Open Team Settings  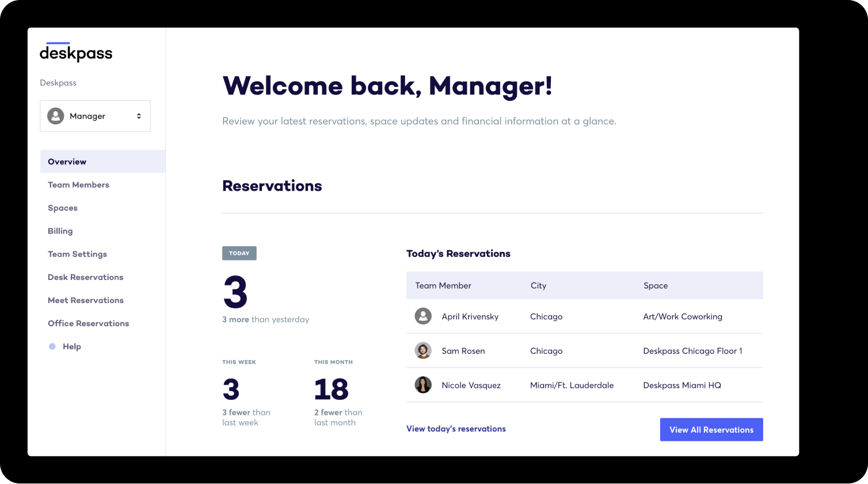77,254
